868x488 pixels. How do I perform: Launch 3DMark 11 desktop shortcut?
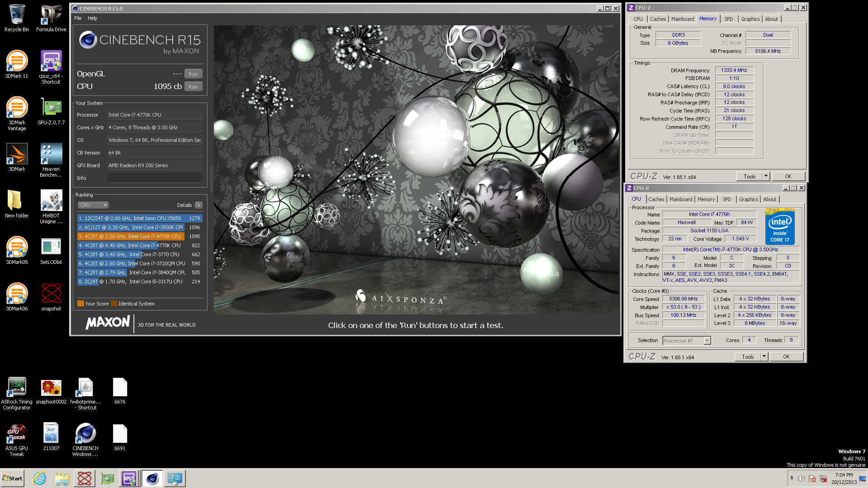17,64
